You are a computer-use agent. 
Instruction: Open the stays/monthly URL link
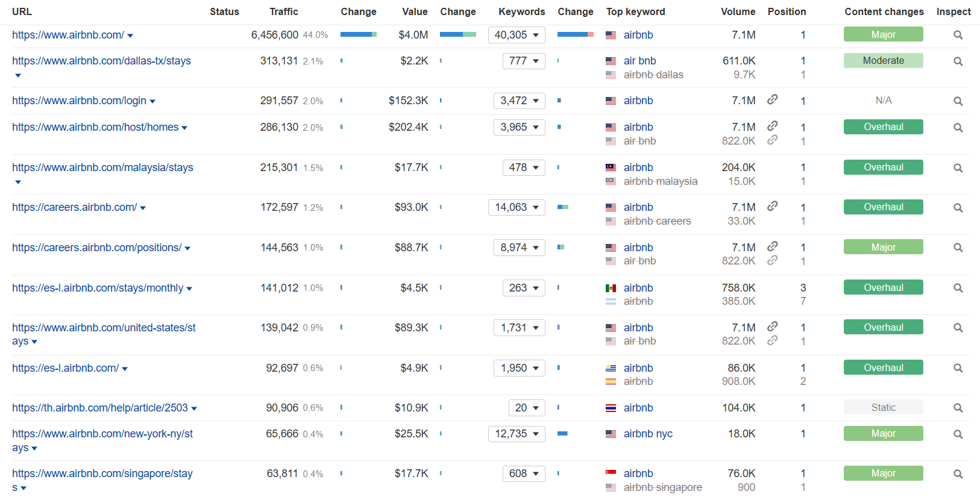pos(98,288)
